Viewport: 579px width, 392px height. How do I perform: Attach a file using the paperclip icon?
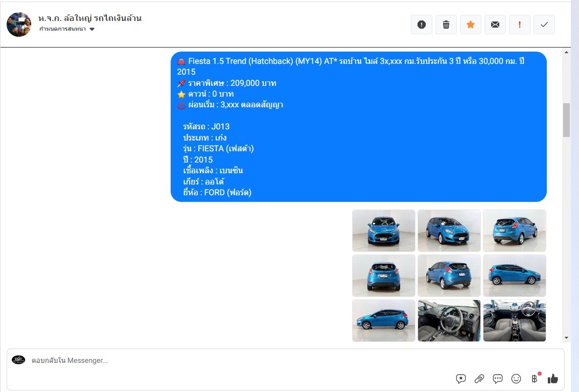point(479,378)
